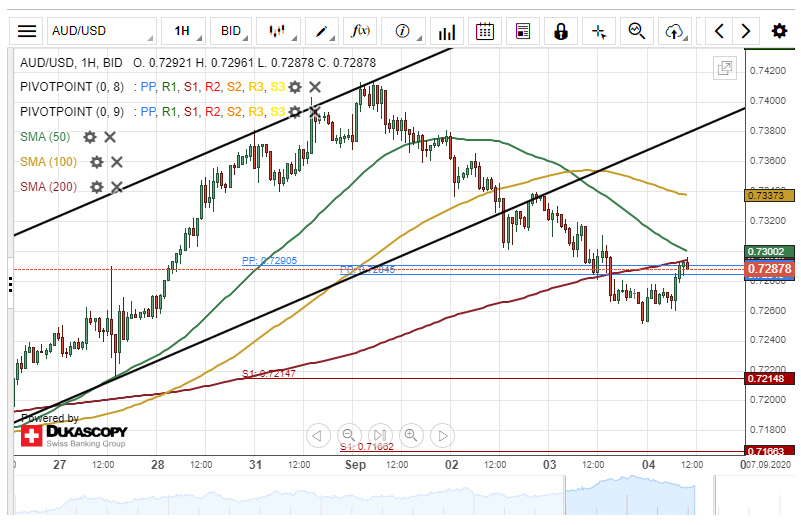The height and width of the screenshot is (525, 801).
Task: Detach chart with the pop-out icon
Action: [x=723, y=68]
